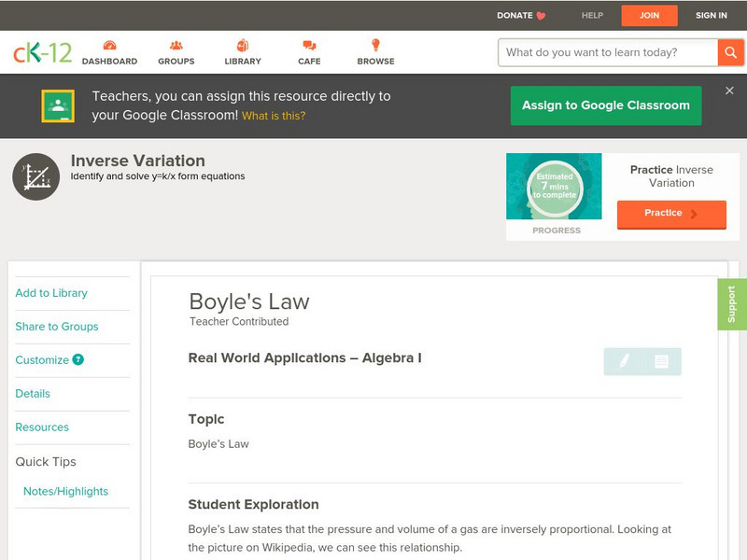This screenshot has height=560, width=747.
Task: Click the orange search magnifier button
Action: tap(731, 53)
